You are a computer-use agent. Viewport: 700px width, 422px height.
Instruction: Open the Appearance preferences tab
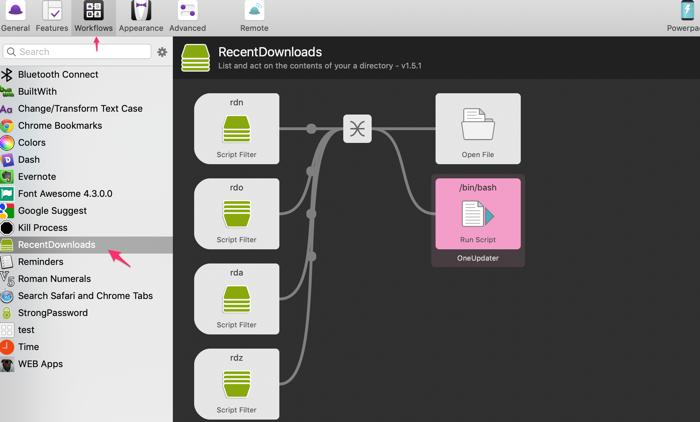tap(141, 16)
